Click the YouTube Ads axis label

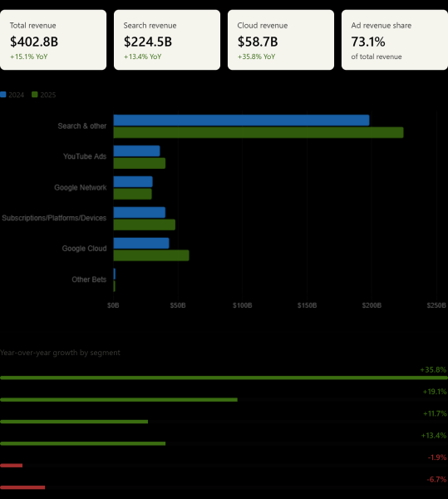point(85,156)
